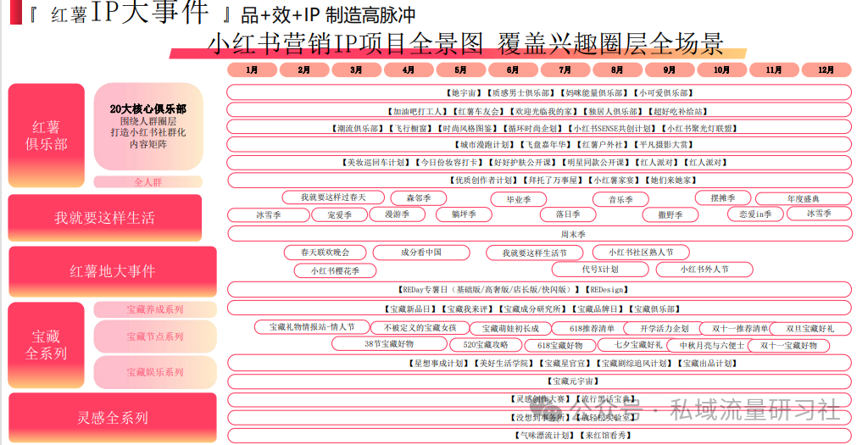Viewport: 868px width, 445px height.
Task: Click the '618推荐清单' pill
Action: pos(592,328)
